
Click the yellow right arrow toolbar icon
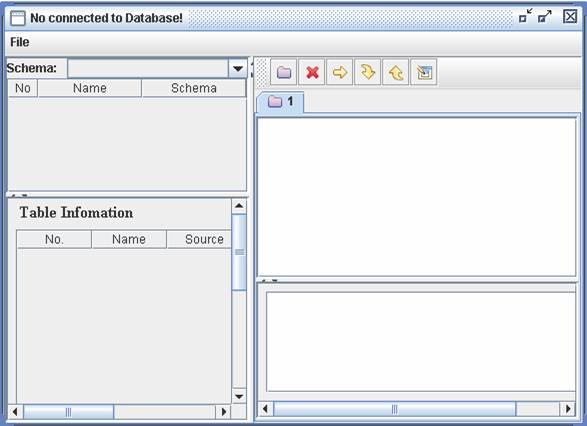click(x=340, y=72)
